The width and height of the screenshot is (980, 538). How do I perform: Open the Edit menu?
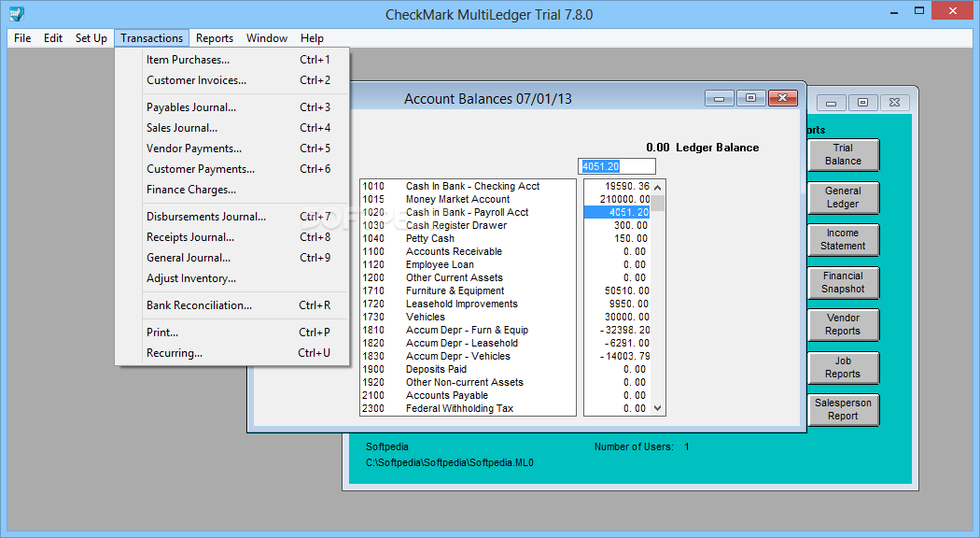[53, 38]
